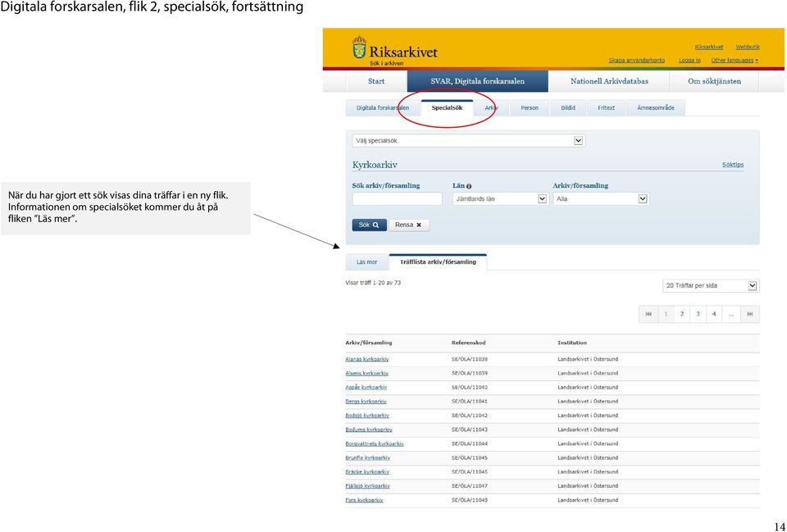
Task: Click Arkiv/församling column header
Action: (x=368, y=343)
